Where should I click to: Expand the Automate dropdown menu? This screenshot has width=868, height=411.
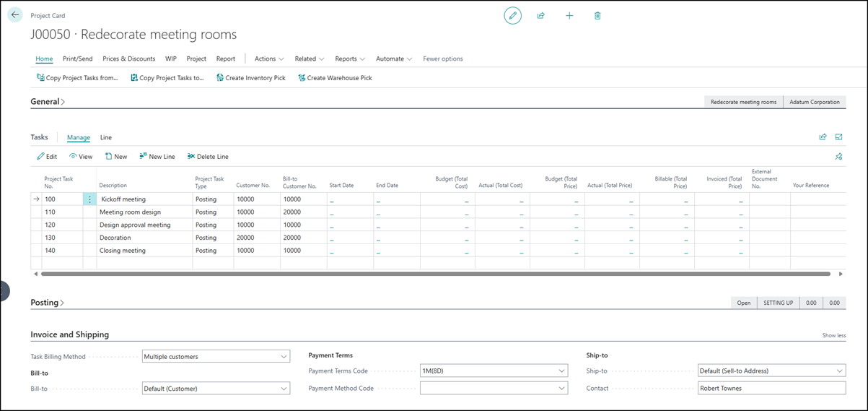pyautogui.click(x=394, y=59)
